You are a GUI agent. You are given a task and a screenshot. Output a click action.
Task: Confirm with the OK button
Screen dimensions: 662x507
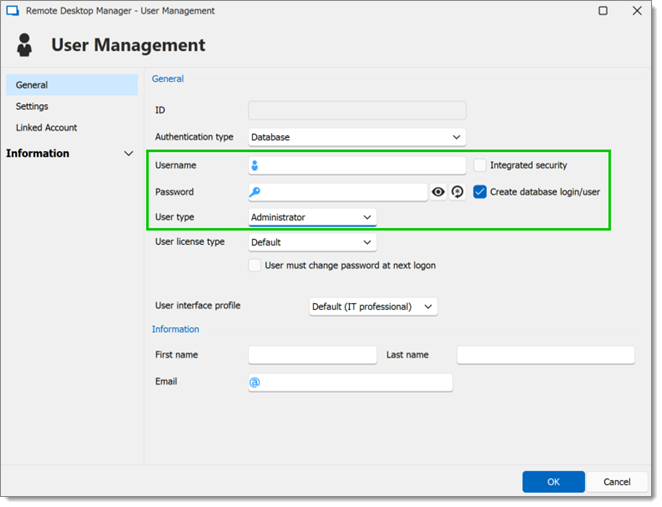click(553, 482)
